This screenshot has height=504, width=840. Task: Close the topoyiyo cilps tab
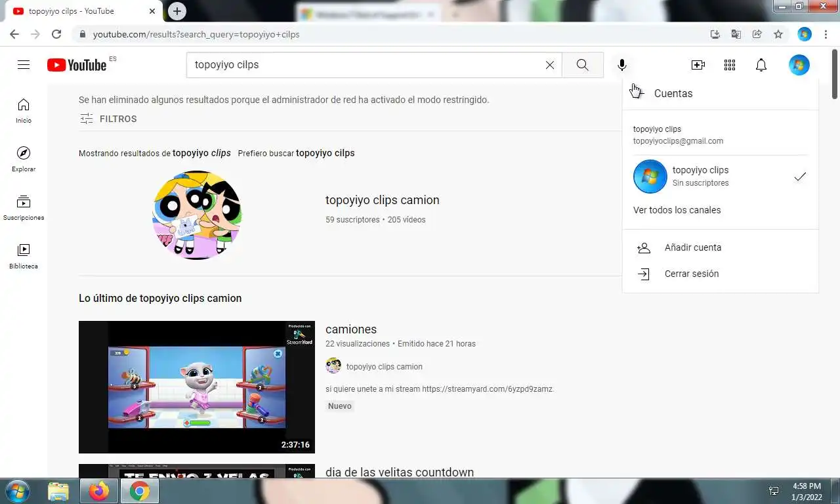coord(152,11)
